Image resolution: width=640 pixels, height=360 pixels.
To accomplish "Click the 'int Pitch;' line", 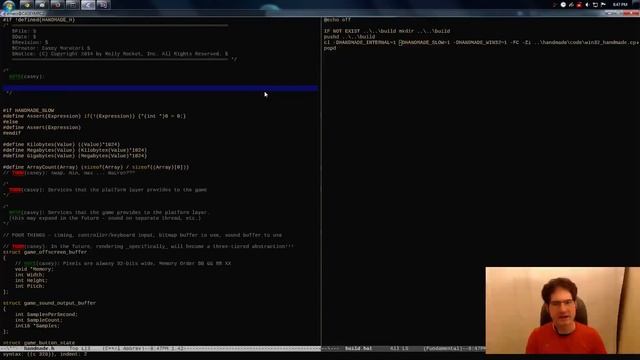I will [30, 287].
